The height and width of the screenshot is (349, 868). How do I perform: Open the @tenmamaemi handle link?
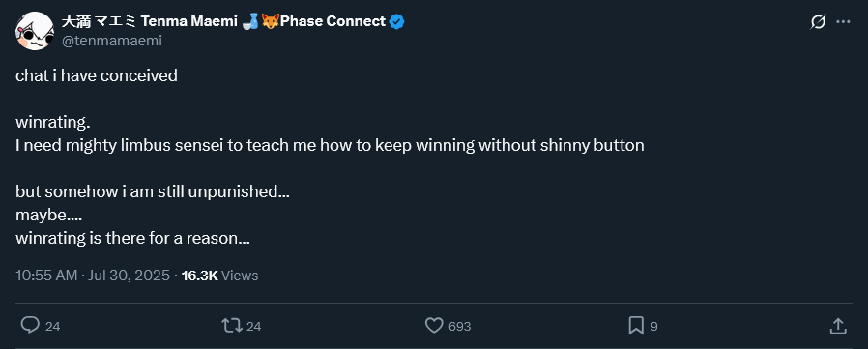click(x=112, y=41)
